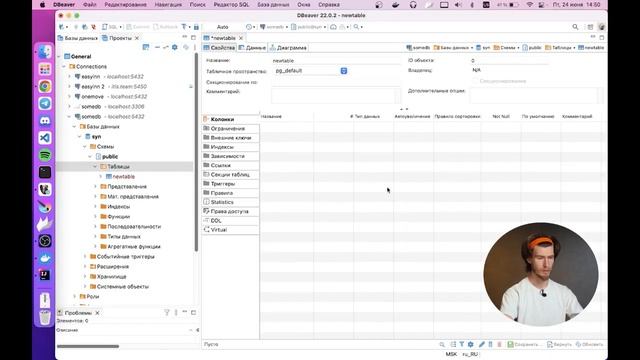Click the filter icon in bottom toolbar
This screenshot has width=640, height=360.
click(x=462, y=344)
